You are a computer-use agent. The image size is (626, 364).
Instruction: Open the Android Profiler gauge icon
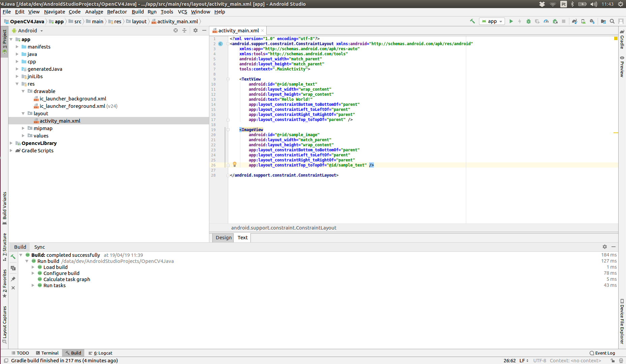pos(546,21)
